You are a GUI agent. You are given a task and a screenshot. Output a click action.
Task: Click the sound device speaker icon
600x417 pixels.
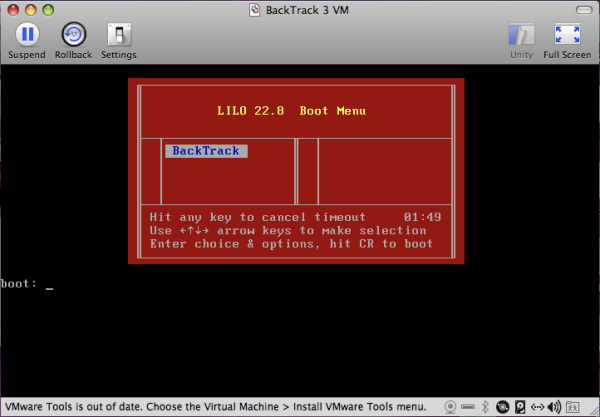click(554, 407)
